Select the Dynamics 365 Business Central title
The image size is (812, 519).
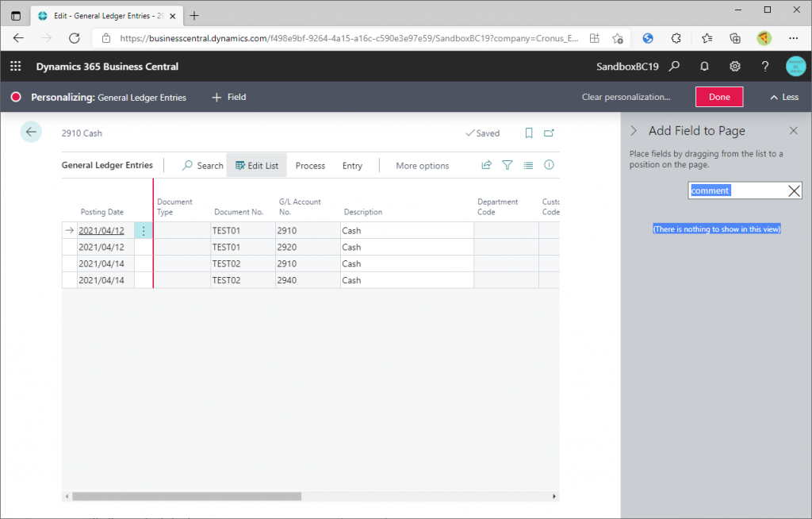point(107,67)
